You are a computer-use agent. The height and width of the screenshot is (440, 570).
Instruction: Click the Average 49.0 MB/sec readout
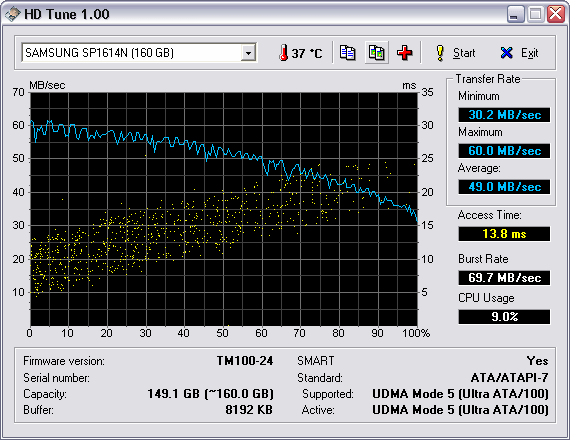click(x=504, y=187)
